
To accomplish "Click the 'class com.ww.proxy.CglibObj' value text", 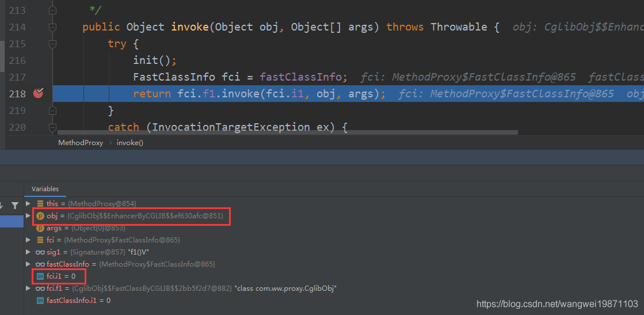I will pos(285,289).
